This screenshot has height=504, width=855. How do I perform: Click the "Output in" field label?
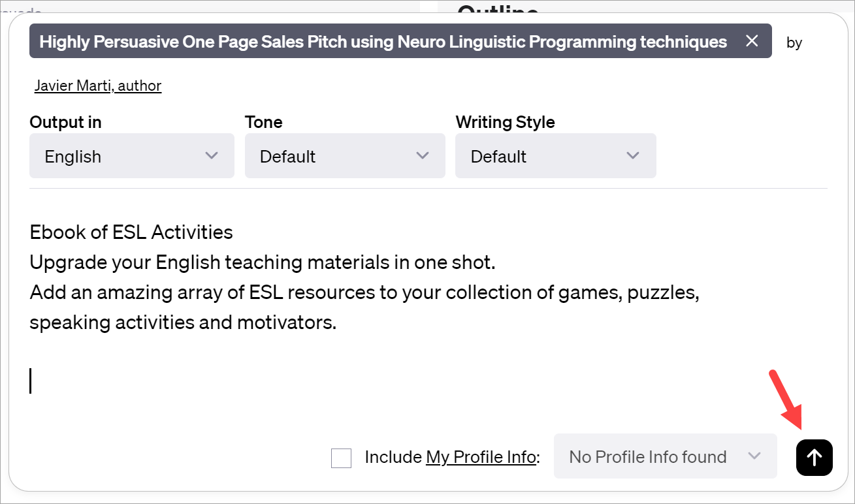click(x=65, y=122)
